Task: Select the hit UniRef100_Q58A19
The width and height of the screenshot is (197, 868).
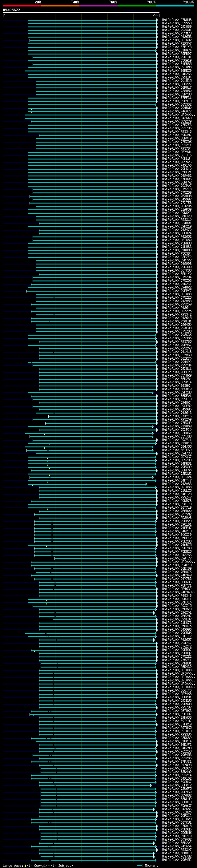Action: [176, 60]
